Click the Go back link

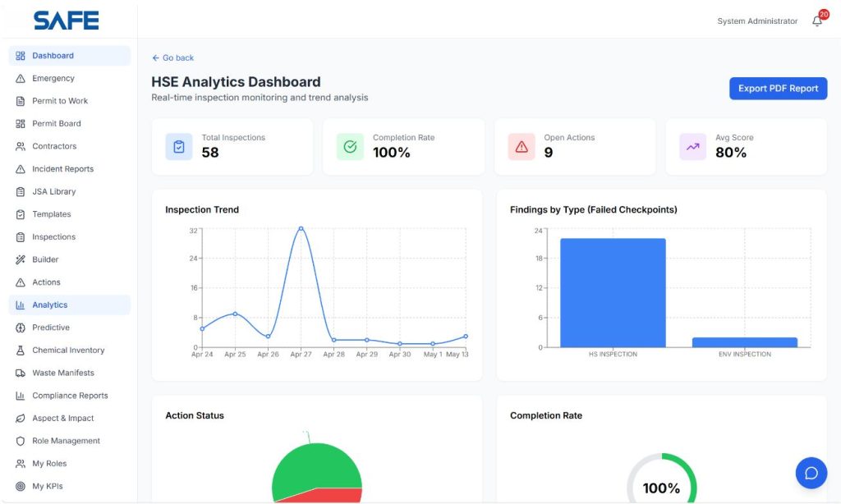172,58
